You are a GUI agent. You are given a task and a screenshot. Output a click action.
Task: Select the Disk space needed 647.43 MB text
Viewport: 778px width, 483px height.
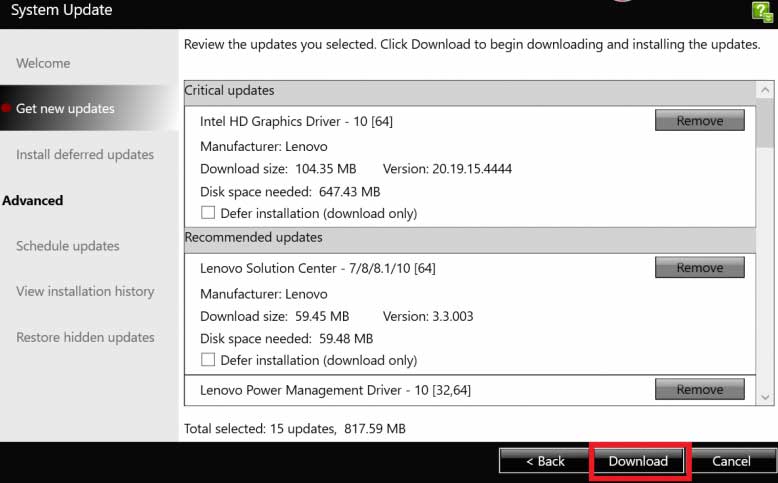click(290, 192)
